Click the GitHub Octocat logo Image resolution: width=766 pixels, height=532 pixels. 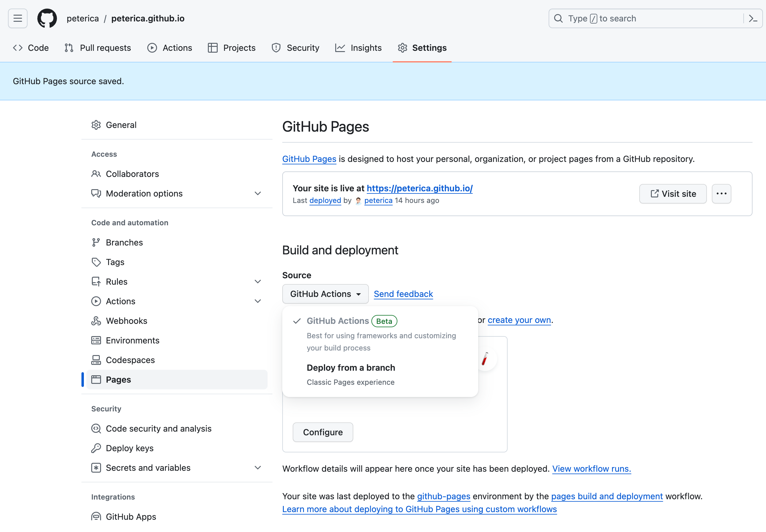tap(47, 18)
